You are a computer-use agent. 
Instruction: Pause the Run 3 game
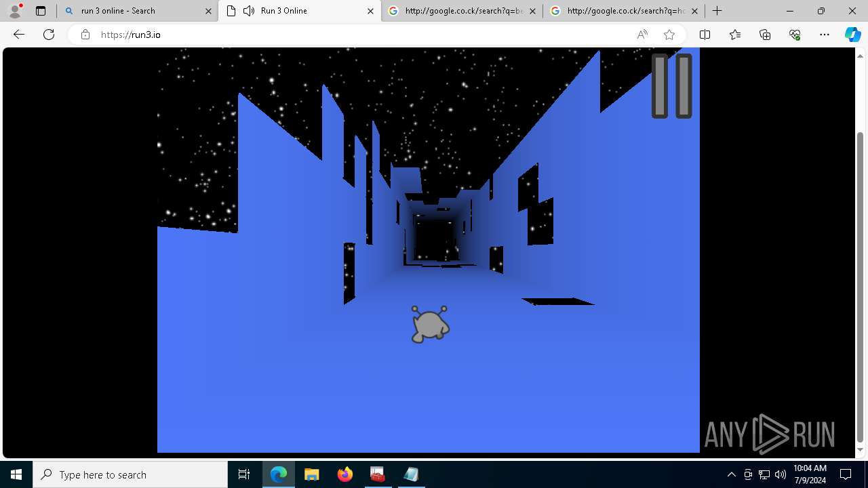coord(672,86)
